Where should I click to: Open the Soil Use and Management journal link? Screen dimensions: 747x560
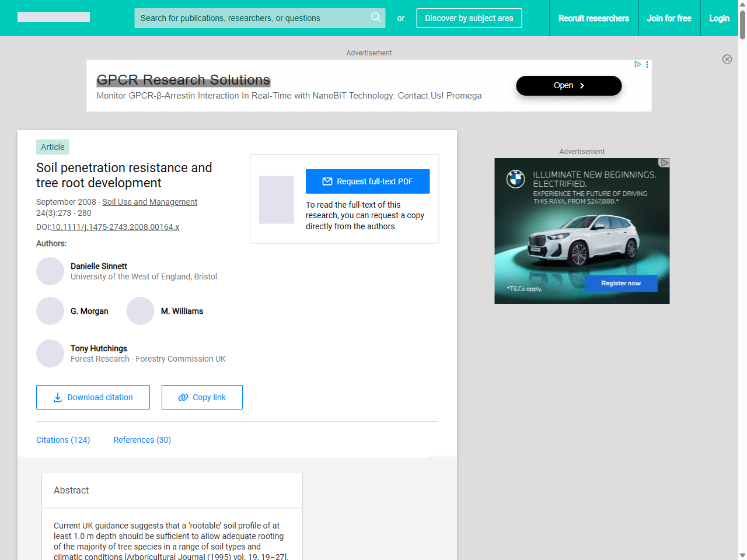point(149,202)
